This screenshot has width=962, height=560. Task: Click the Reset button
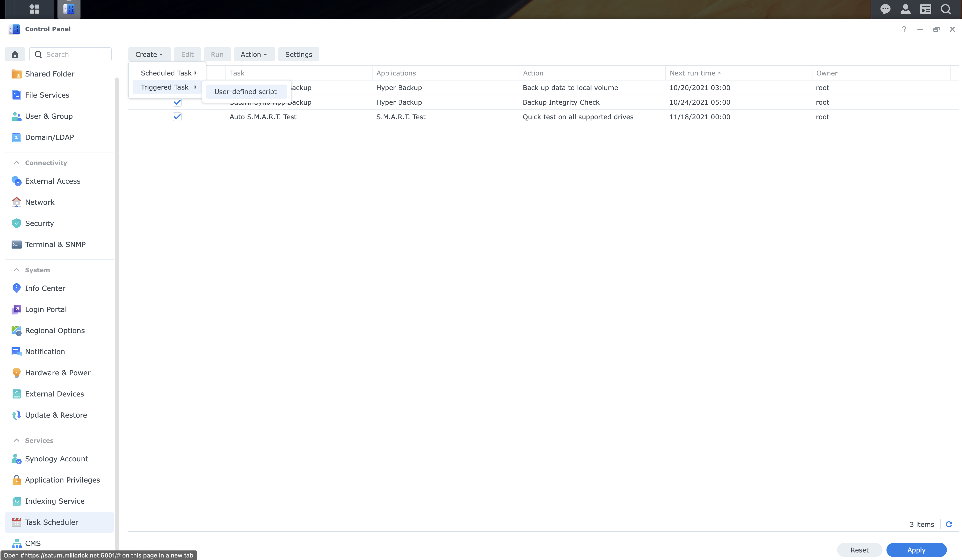pos(859,550)
